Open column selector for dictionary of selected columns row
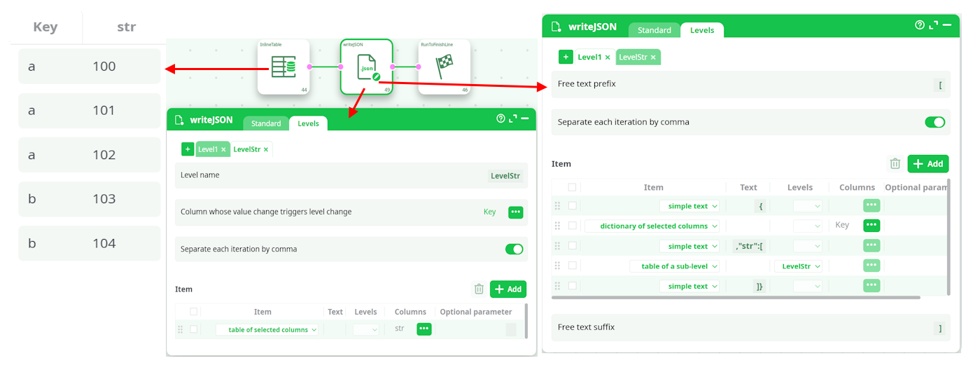The height and width of the screenshot is (370, 980). click(x=871, y=226)
